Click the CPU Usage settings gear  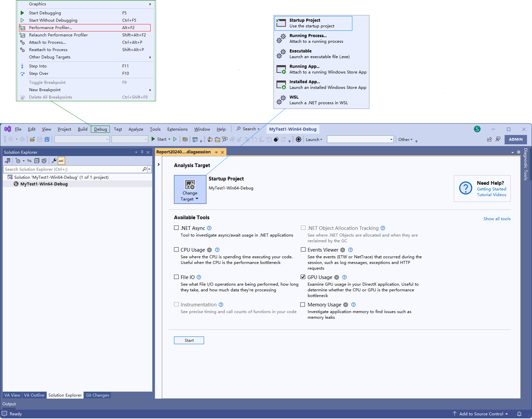pos(209,250)
